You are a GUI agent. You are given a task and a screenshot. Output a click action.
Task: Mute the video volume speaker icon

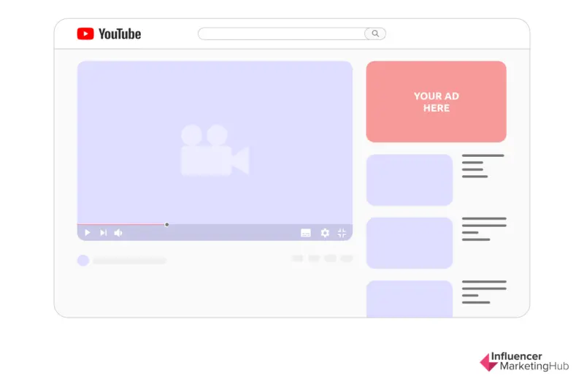coord(118,233)
